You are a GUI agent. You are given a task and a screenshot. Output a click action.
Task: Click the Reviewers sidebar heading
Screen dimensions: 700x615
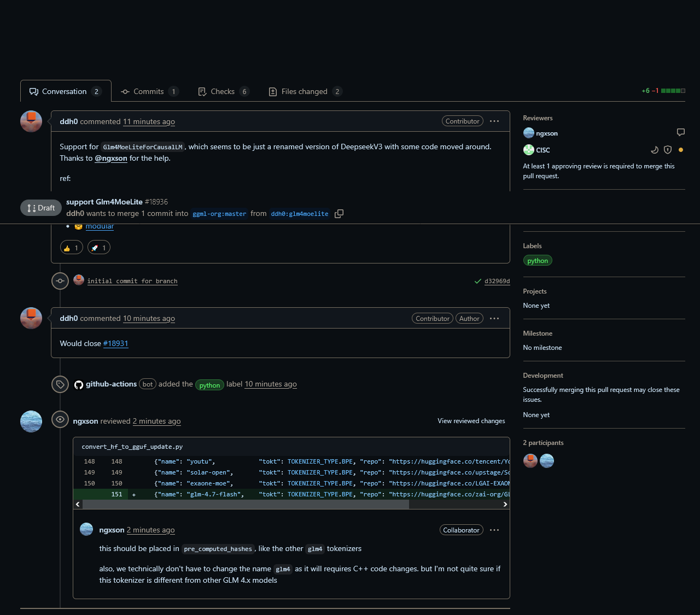[538, 118]
